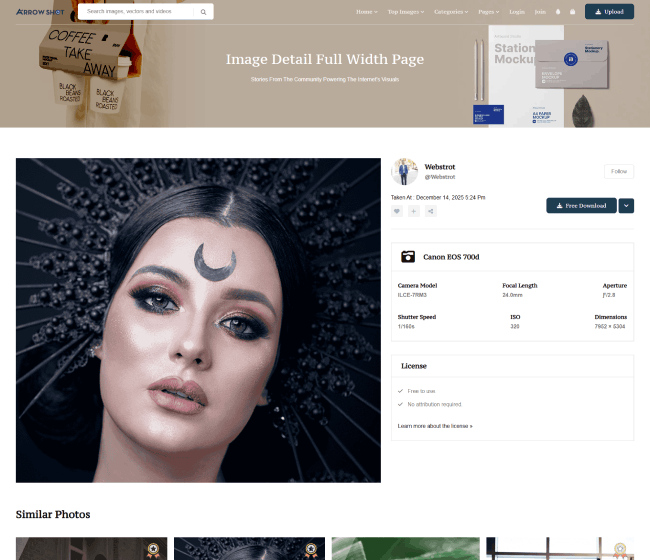
Task: Go to the Login page
Action: click(x=517, y=12)
